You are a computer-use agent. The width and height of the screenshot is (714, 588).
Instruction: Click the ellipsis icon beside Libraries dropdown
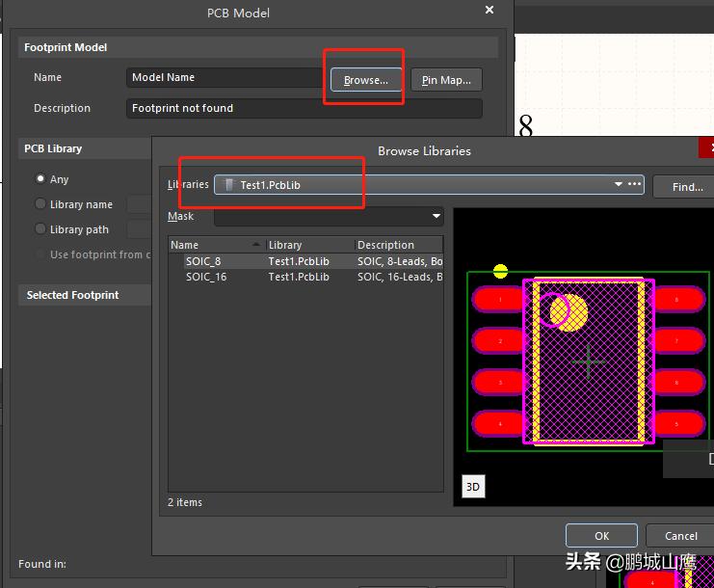click(x=634, y=184)
